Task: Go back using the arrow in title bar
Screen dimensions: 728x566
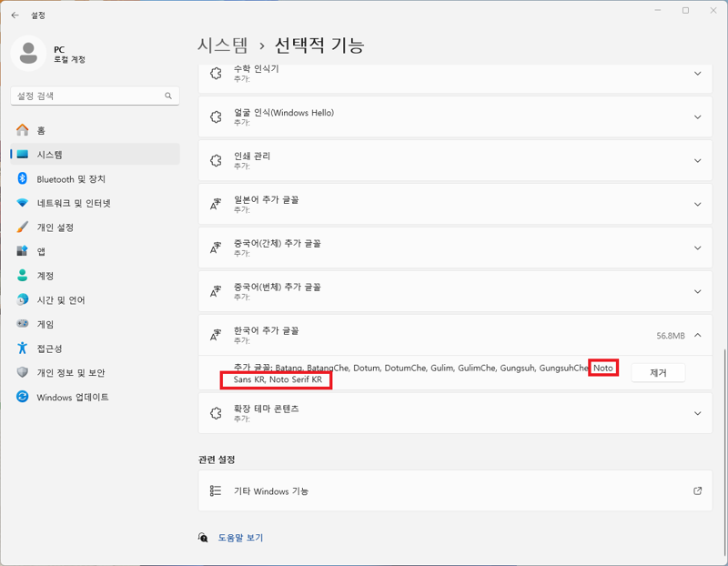Action: [15, 15]
